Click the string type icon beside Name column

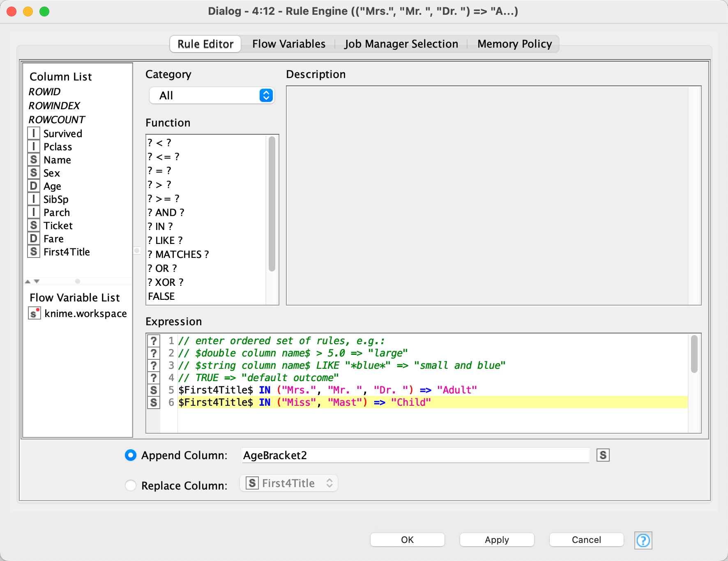(34, 160)
